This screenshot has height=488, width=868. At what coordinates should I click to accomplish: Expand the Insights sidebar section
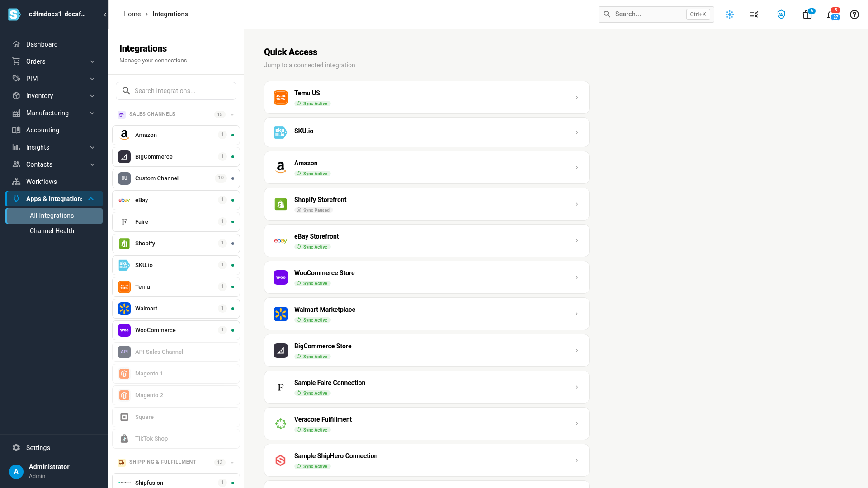pyautogui.click(x=92, y=147)
